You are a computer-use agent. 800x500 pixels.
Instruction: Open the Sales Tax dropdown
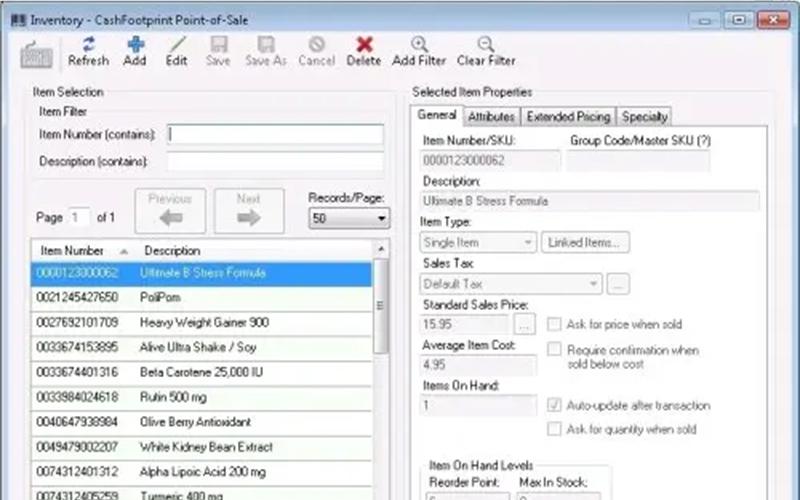pos(511,284)
